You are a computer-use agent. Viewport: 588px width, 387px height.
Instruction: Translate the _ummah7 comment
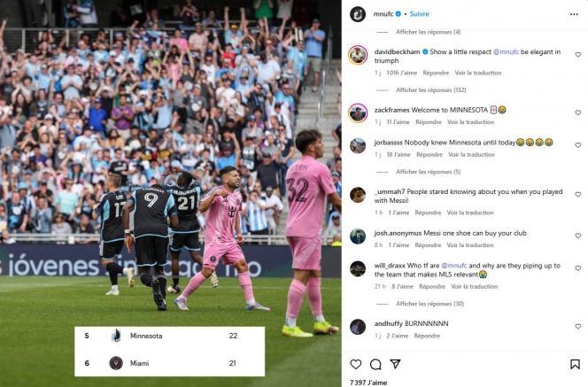click(470, 213)
